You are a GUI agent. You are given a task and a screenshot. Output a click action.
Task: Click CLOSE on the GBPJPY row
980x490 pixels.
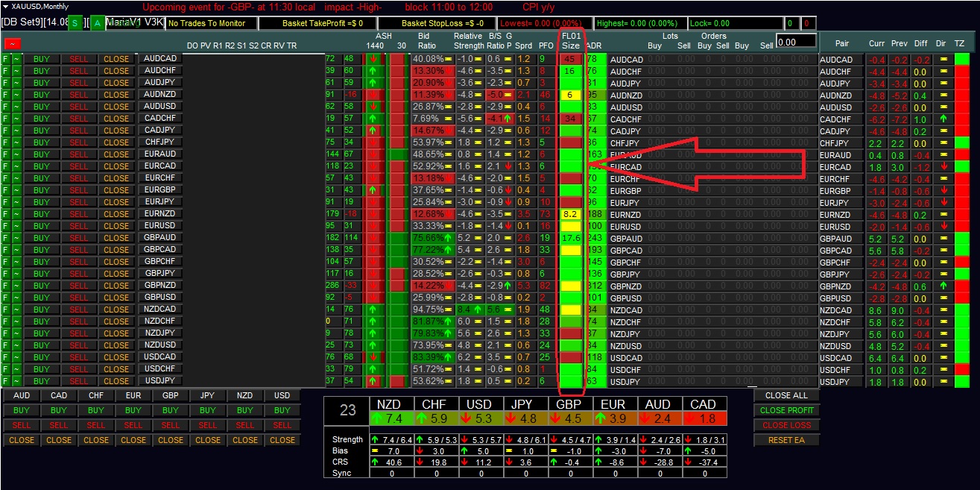click(x=116, y=274)
